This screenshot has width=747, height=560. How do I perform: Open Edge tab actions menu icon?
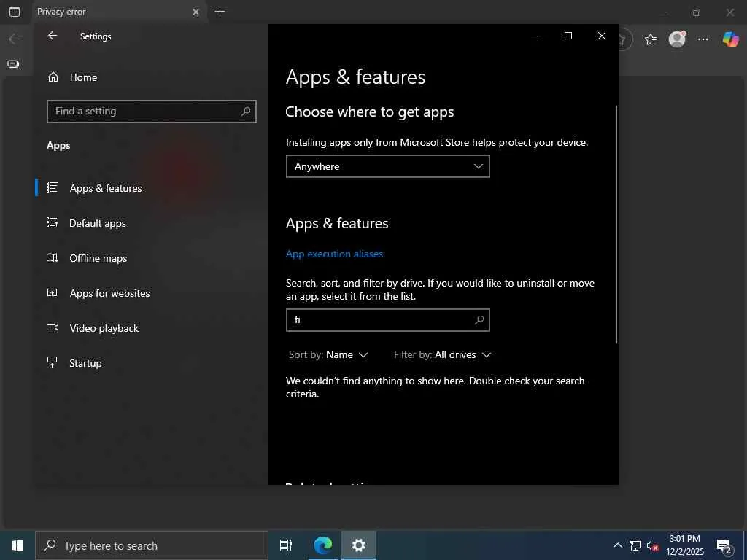pyautogui.click(x=15, y=12)
